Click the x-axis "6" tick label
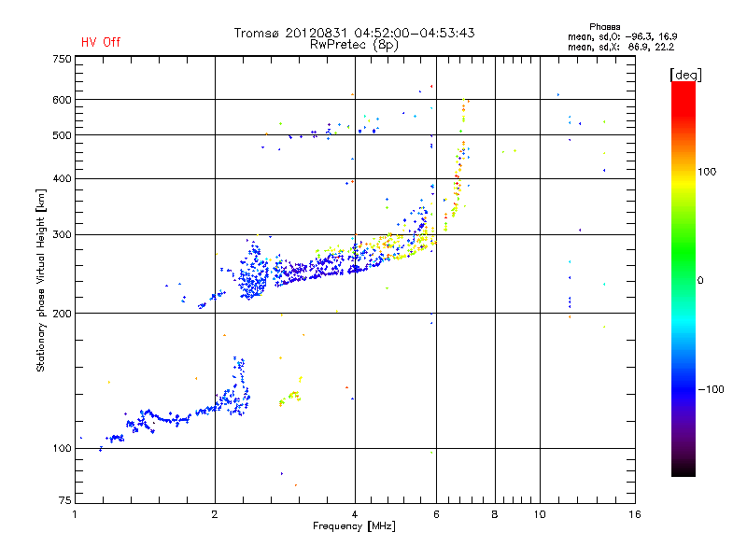Screen dimensions: 747x560 (436, 514)
